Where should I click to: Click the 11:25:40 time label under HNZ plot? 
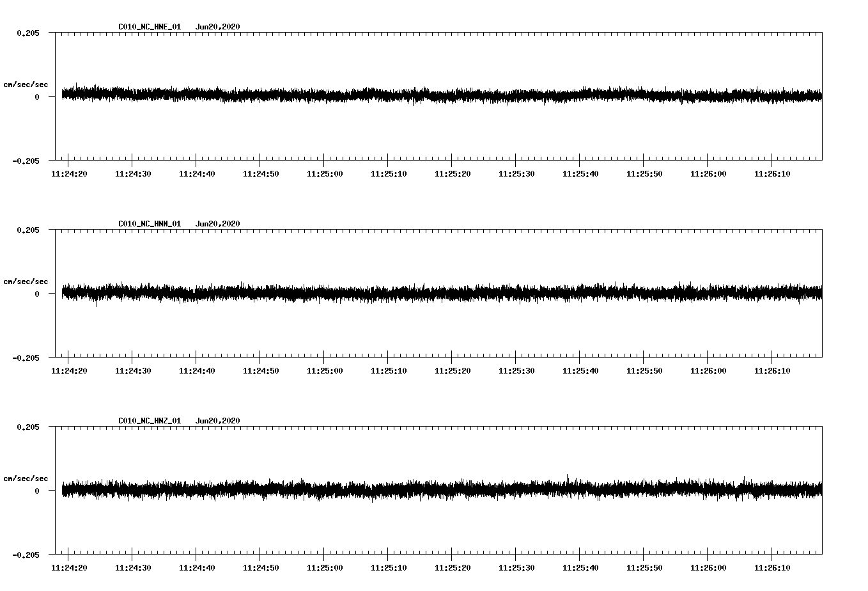[x=580, y=568]
